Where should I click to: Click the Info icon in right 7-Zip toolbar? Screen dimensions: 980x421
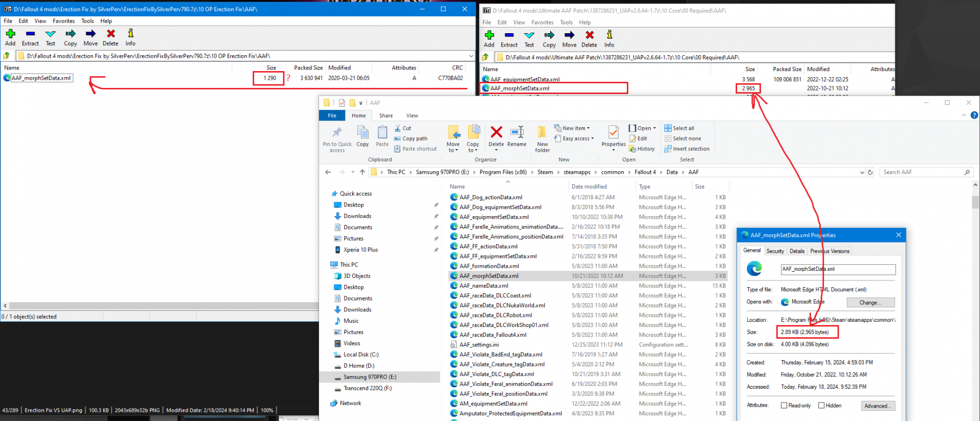tap(609, 36)
